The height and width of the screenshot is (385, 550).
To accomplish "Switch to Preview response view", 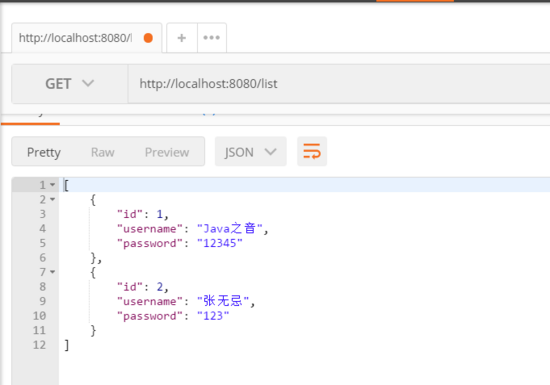I will 167,152.
